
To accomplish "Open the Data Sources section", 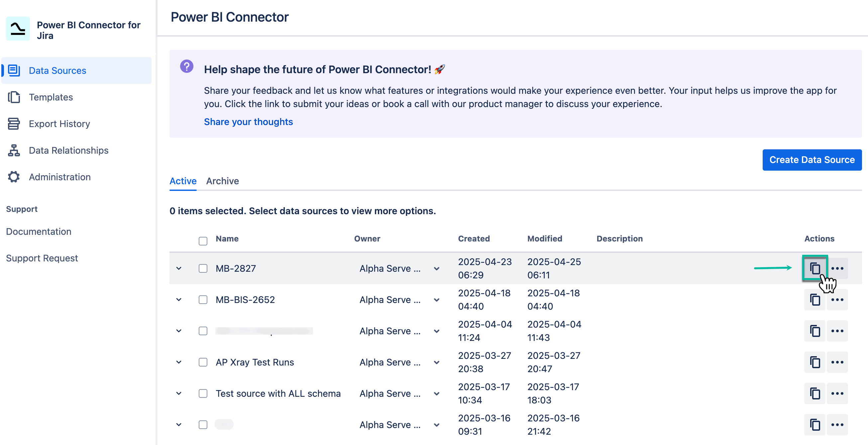I will pyautogui.click(x=57, y=71).
